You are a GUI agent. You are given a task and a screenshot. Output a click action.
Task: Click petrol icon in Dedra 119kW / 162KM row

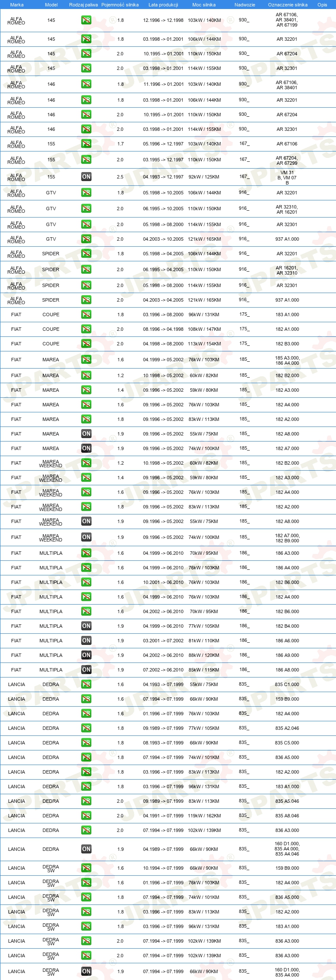tap(86, 816)
